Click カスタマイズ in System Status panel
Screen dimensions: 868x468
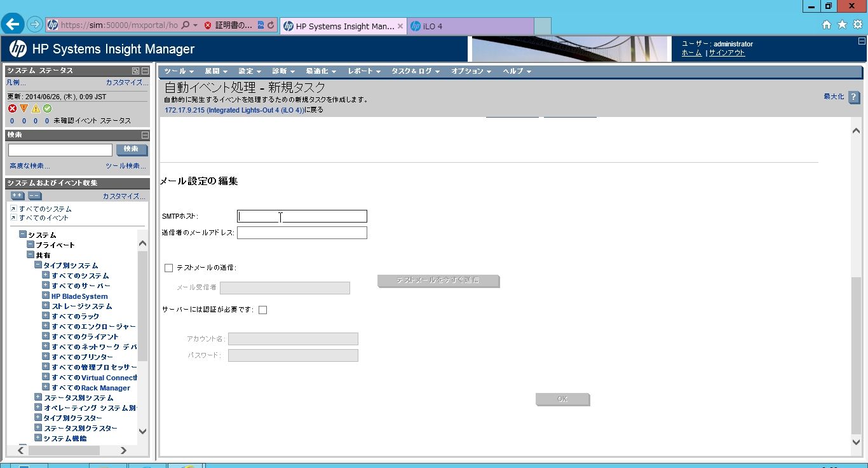[x=127, y=83]
